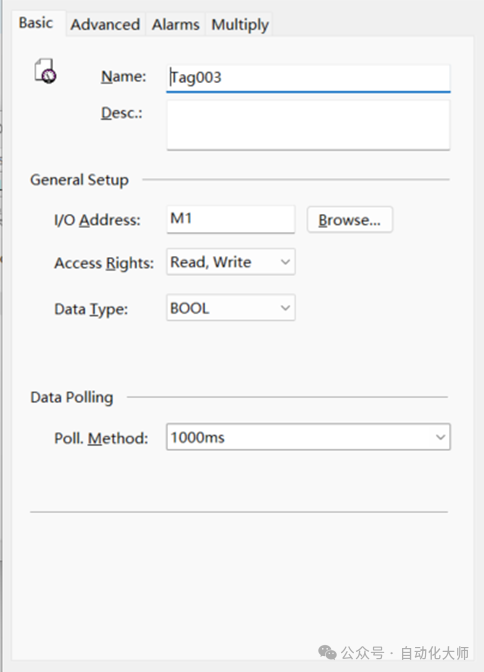Go to the Alarms tab
484x672 pixels.
(176, 24)
